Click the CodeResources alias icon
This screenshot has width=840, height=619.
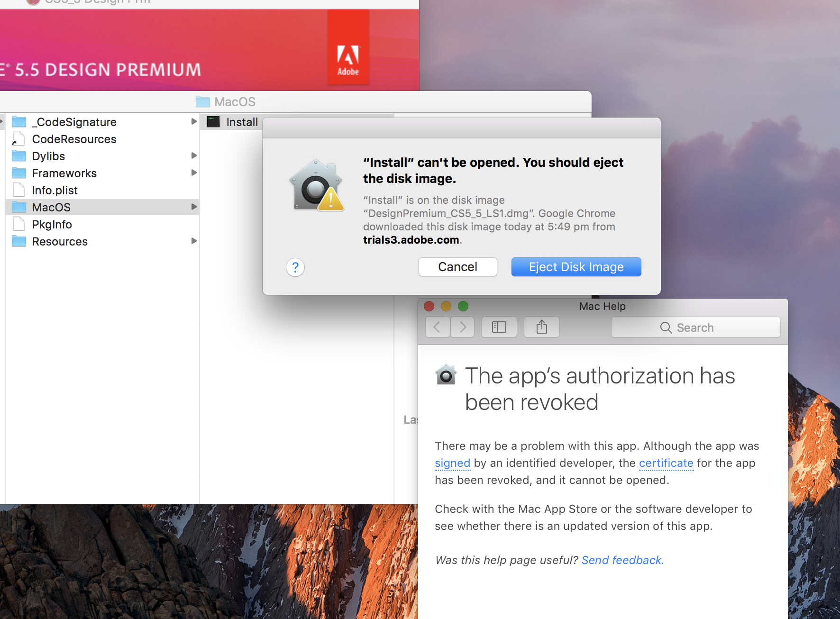tap(18, 139)
